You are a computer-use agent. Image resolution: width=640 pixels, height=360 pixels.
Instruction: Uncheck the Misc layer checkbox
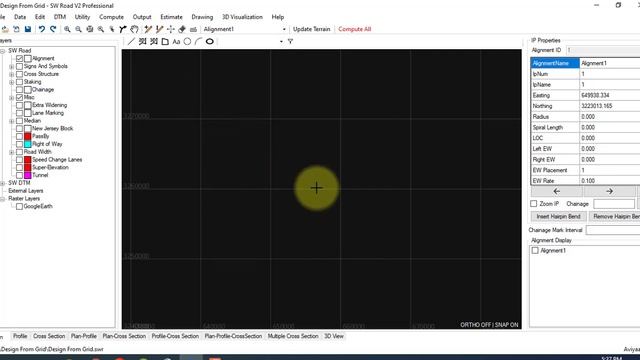point(20,98)
